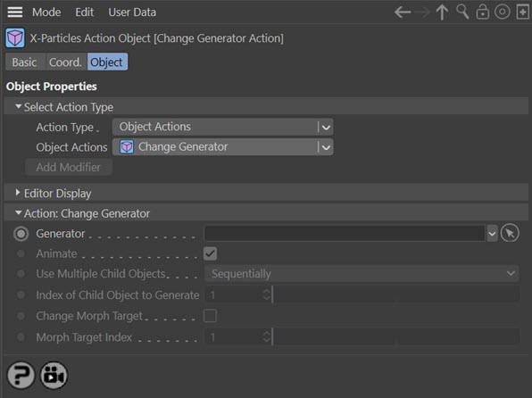This screenshot has width=532, height=398.
Task: Toggle the Morph Target Index keyframe dot
Action: click(x=21, y=337)
